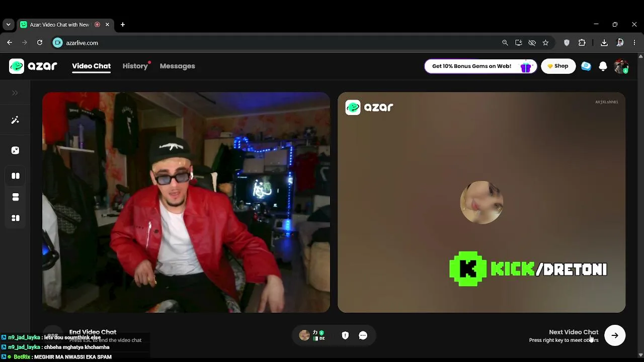The image size is (644, 362).
Task: Bookmark this page with the star
Action: pos(545,43)
